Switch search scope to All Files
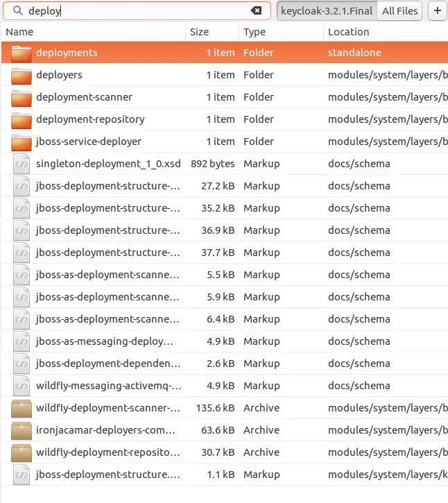The image size is (448, 503). [399, 10]
